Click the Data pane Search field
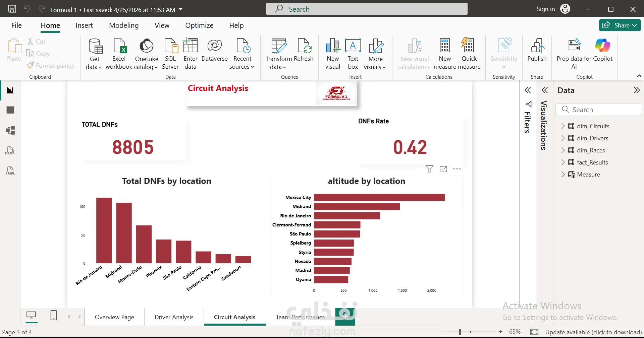Image resolution: width=644 pixels, height=338 pixels. click(598, 110)
